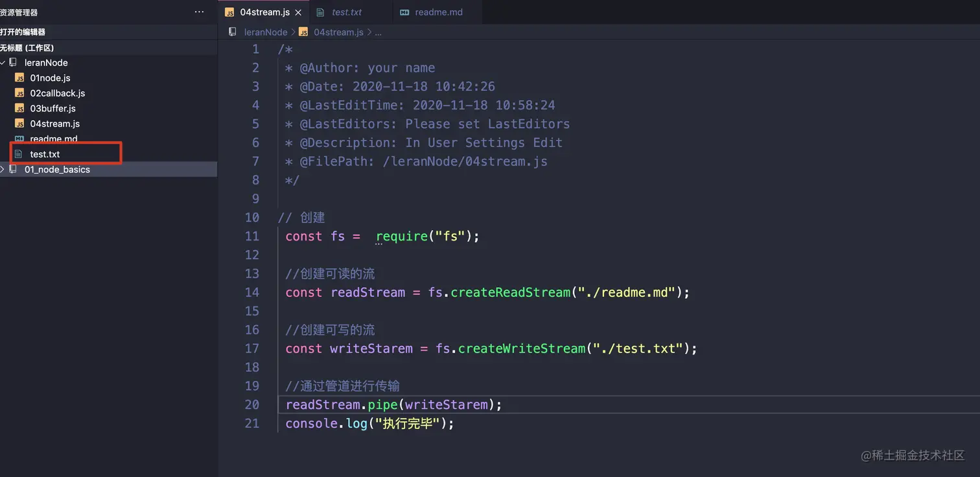Click the JS icon beside 01node.js
This screenshot has height=477, width=980.
pyautogui.click(x=19, y=78)
